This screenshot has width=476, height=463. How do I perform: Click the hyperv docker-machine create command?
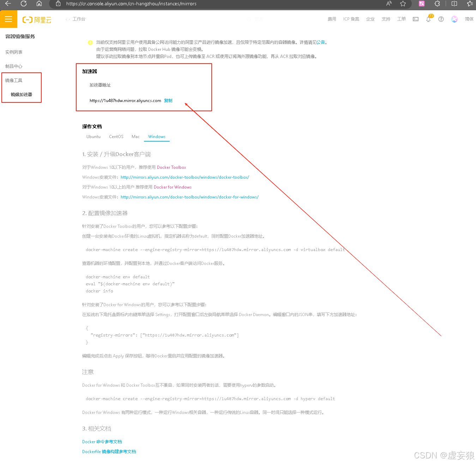(210, 399)
